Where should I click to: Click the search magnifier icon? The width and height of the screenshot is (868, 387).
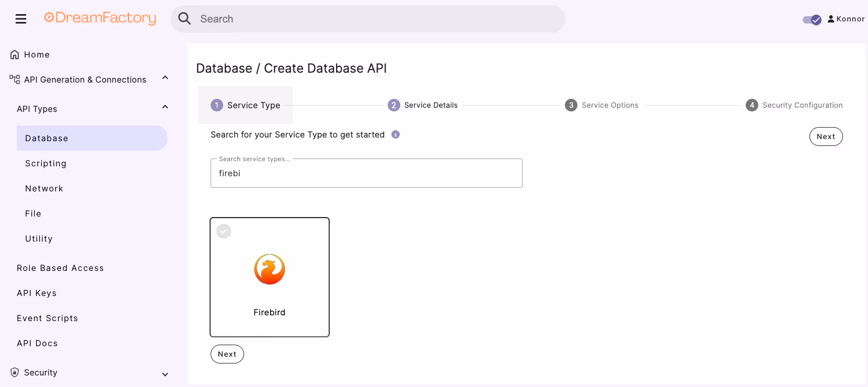pyautogui.click(x=184, y=19)
